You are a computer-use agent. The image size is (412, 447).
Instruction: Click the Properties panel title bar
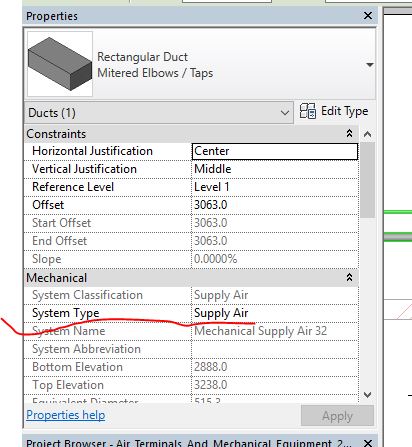click(x=200, y=16)
